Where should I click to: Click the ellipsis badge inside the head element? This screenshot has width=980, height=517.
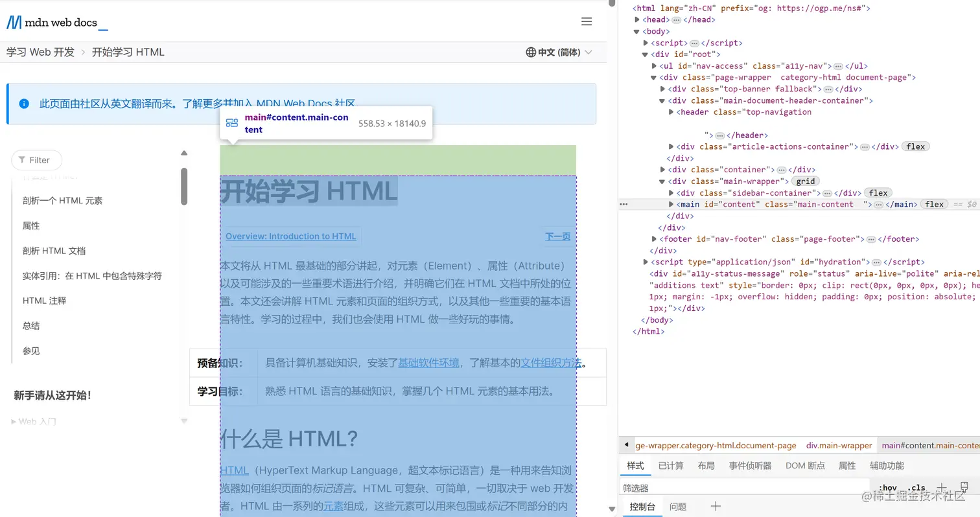pos(677,20)
